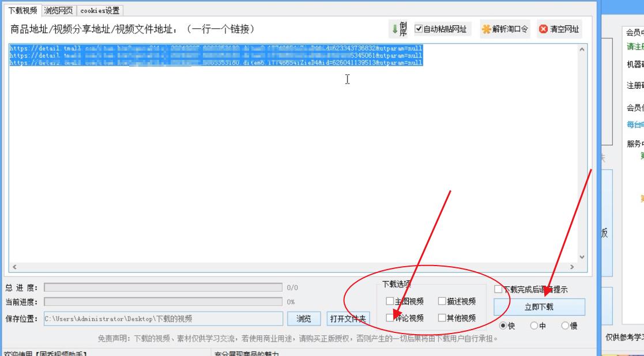Click the yellow star 解析淘口令 icon
Screen dimensions: 644x356
click(502, 28)
